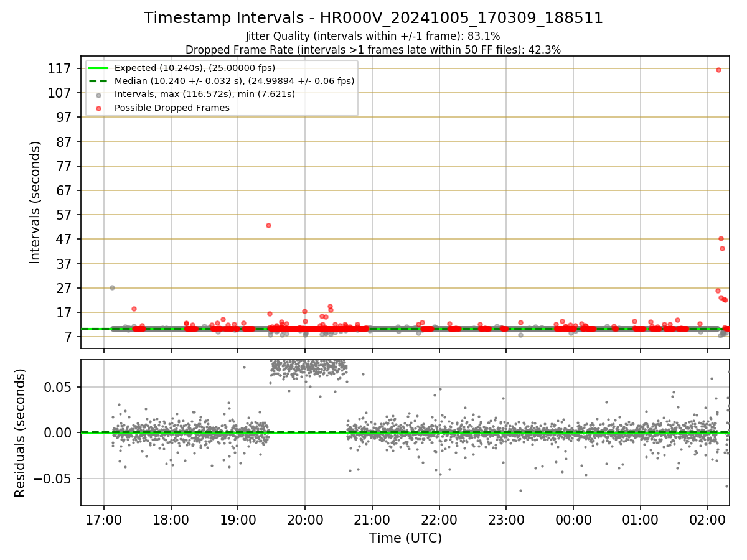Click the y-axis tick label '17'
Screen dimensions: 747x560
(64, 312)
